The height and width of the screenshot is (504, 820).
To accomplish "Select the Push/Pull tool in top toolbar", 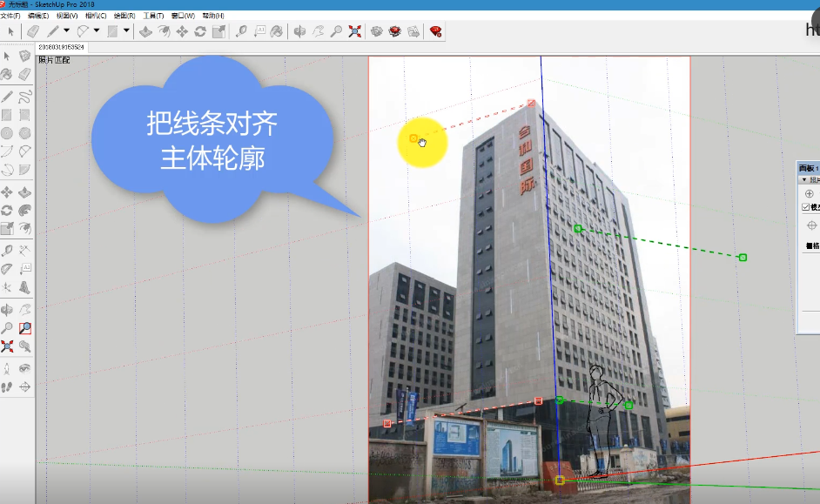I will coord(146,31).
